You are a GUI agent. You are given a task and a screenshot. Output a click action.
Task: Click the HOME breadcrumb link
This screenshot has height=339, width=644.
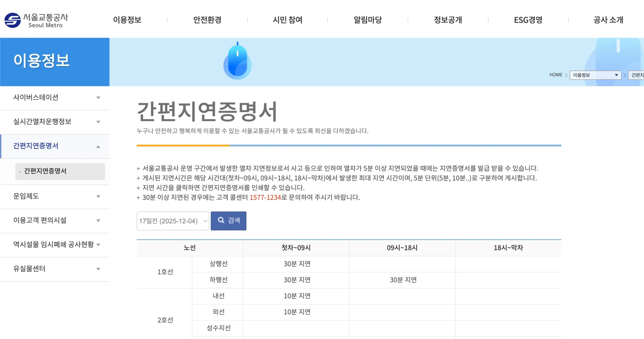click(555, 75)
